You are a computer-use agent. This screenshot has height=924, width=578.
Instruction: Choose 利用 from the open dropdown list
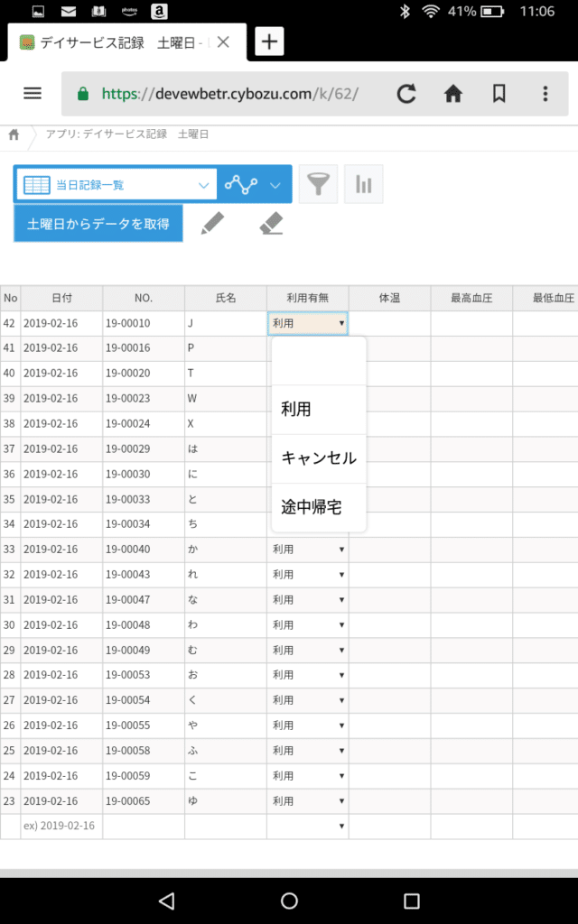319,409
